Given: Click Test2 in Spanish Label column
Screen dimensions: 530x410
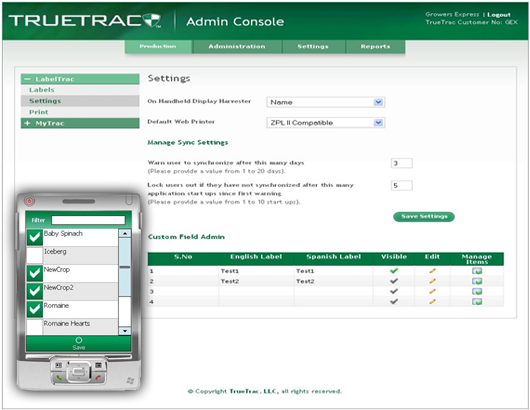Looking at the screenshot, I should point(305,281).
